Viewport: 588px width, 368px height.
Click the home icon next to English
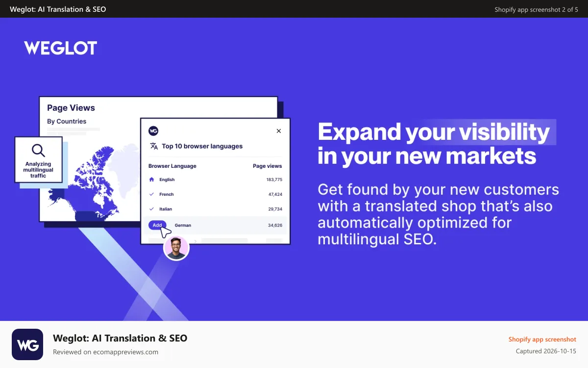tap(151, 180)
